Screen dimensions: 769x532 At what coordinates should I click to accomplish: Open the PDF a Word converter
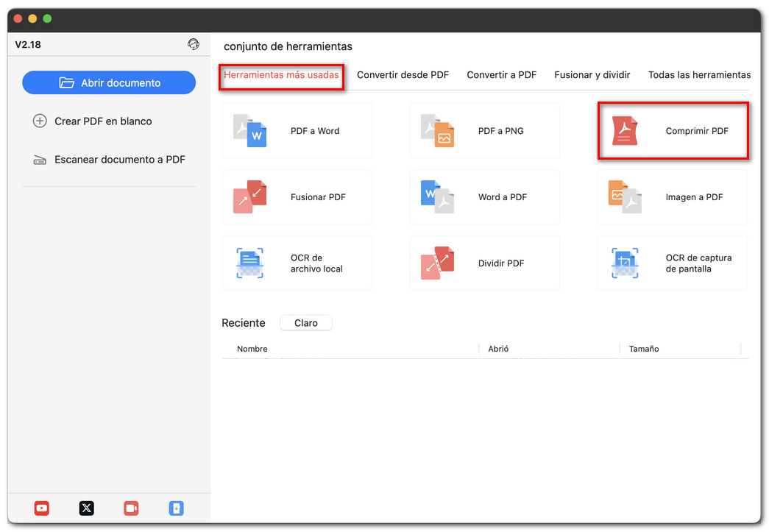point(297,130)
